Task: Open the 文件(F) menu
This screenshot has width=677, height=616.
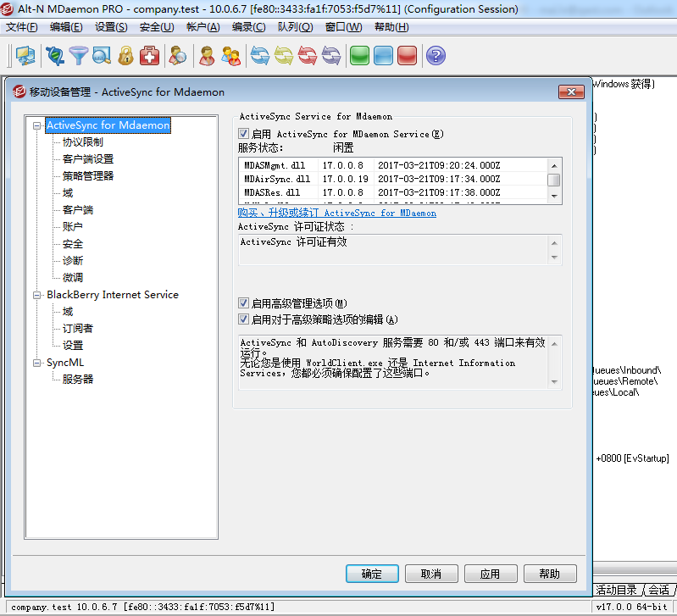Action: 21,27
